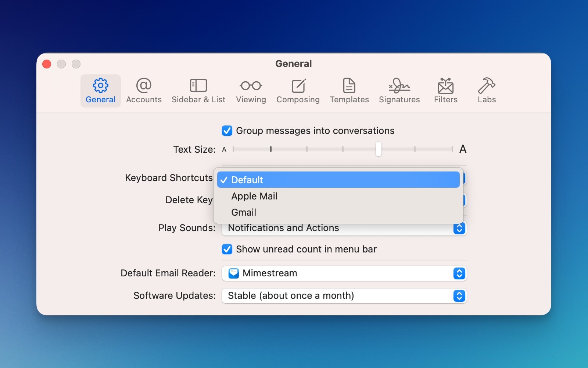Click the General window title
Screen dimensions: 588x368
pos(294,64)
